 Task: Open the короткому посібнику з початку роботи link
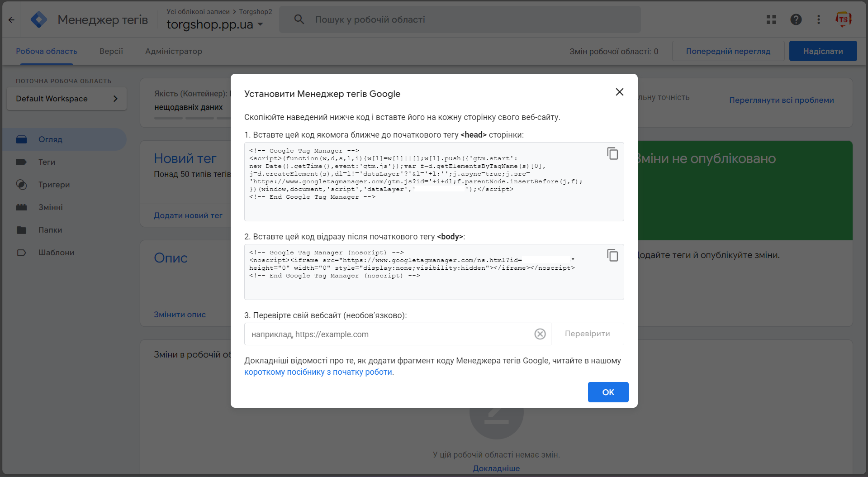(318, 372)
